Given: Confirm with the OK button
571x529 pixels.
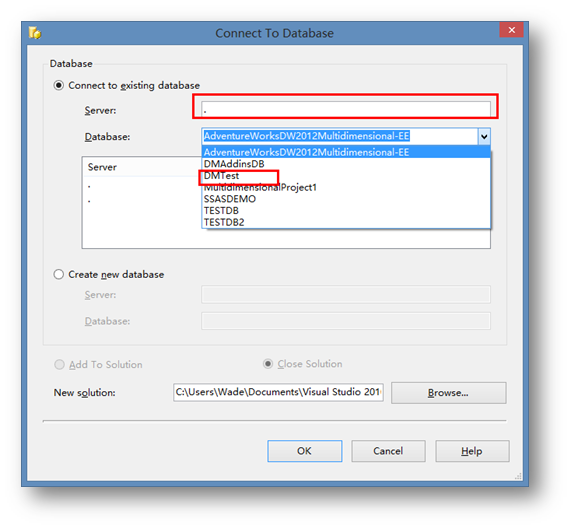Looking at the screenshot, I should point(304,451).
